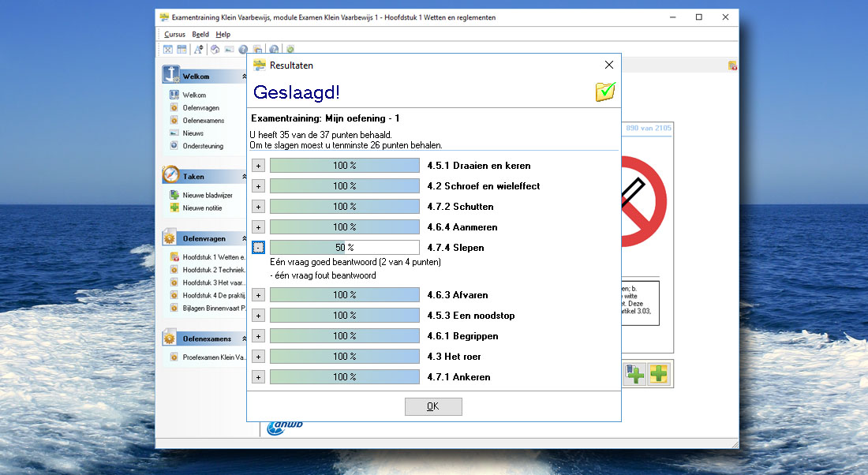Expand the 4.5.1 Draaien en keren result

(258, 166)
